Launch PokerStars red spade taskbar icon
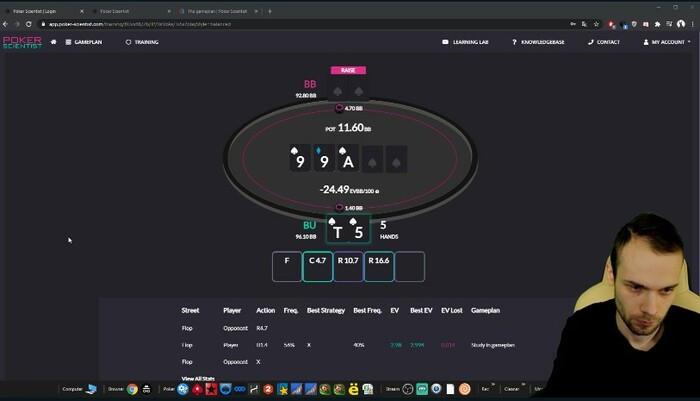700x401 pixels. point(197,389)
